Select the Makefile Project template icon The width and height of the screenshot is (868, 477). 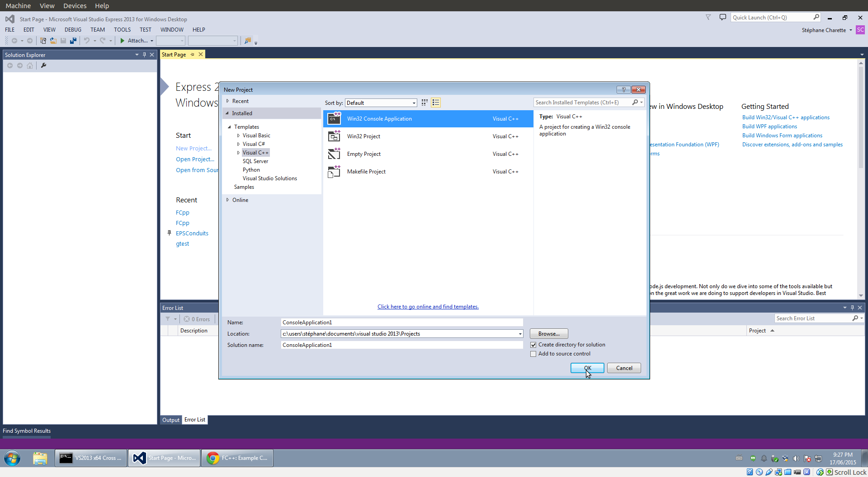(334, 172)
